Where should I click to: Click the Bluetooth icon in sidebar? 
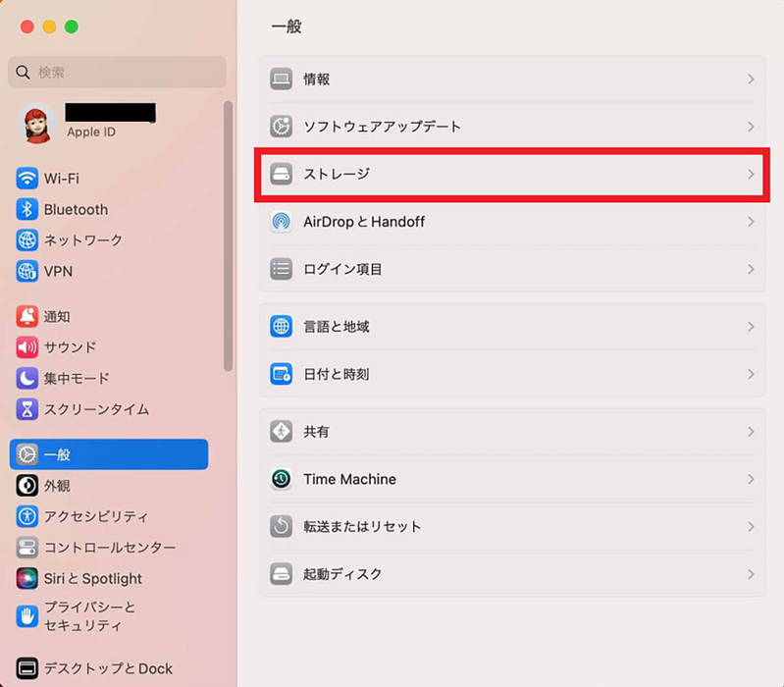click(x=27, y=209)
